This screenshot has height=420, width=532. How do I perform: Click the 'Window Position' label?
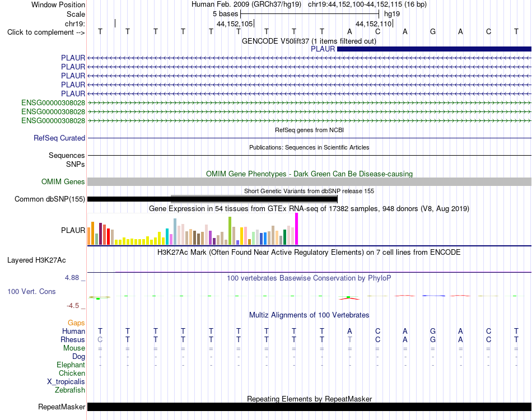[x=58, y=4]
